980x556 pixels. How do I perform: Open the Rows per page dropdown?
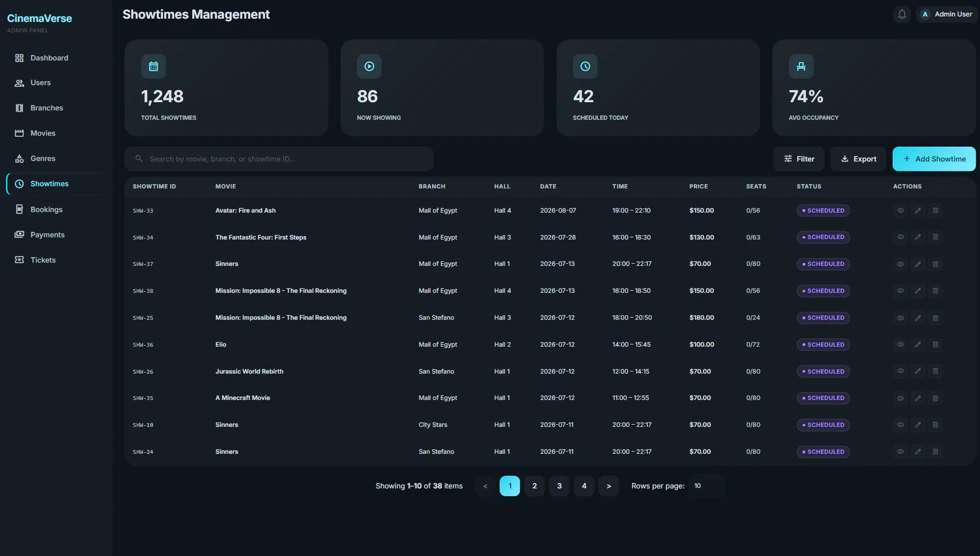pos(707,486)
